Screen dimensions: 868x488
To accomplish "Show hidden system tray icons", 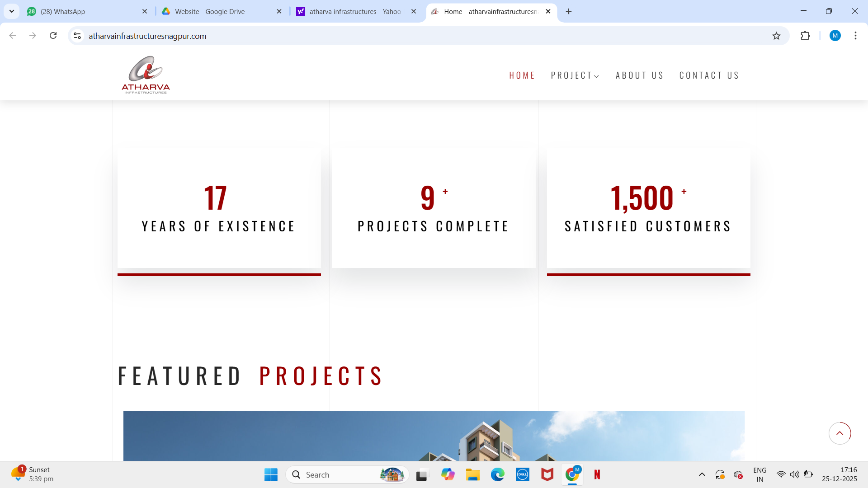I will [702, 474].
